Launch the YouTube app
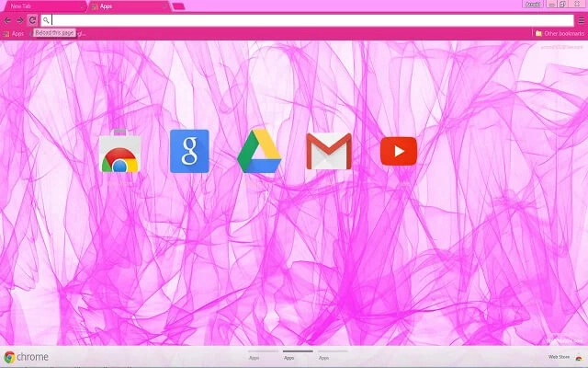The width and height of the screenshot is (588, 368). click(x=399, y=151)
